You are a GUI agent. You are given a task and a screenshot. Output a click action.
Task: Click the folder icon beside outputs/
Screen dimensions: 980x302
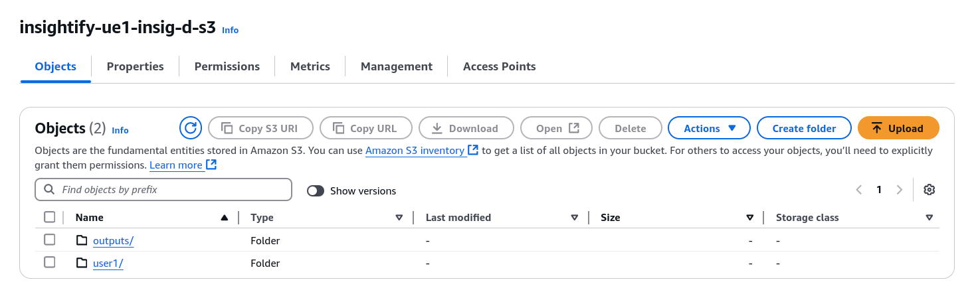[x=82, y=240]
